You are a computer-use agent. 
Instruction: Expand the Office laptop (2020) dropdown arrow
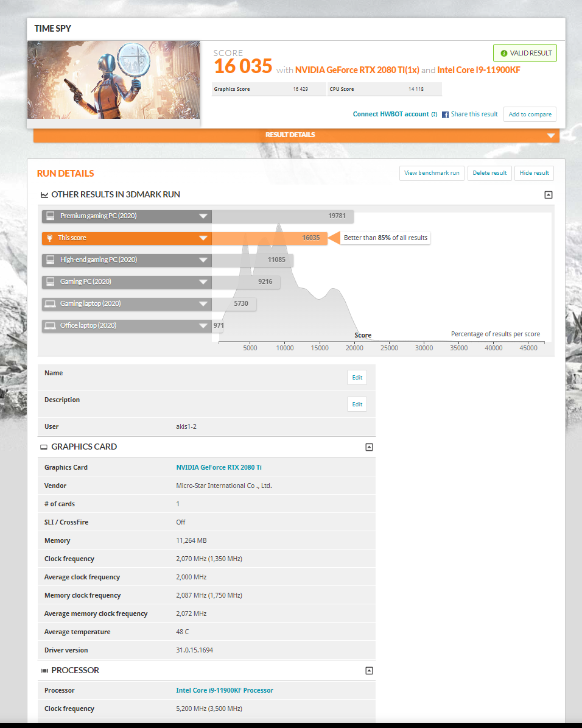point(203,326)
